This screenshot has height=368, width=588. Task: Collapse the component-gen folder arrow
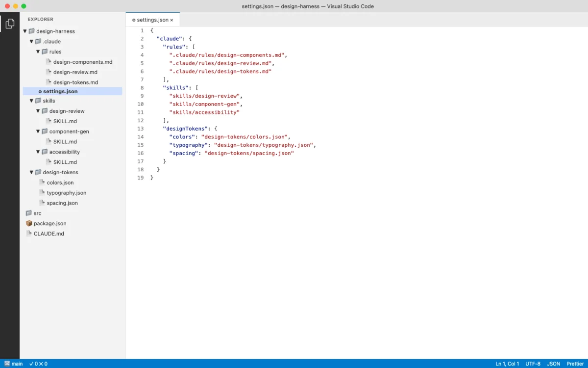38,131
